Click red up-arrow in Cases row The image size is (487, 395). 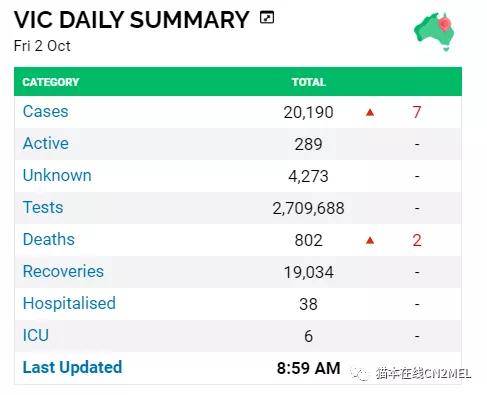tap(370, 113)
